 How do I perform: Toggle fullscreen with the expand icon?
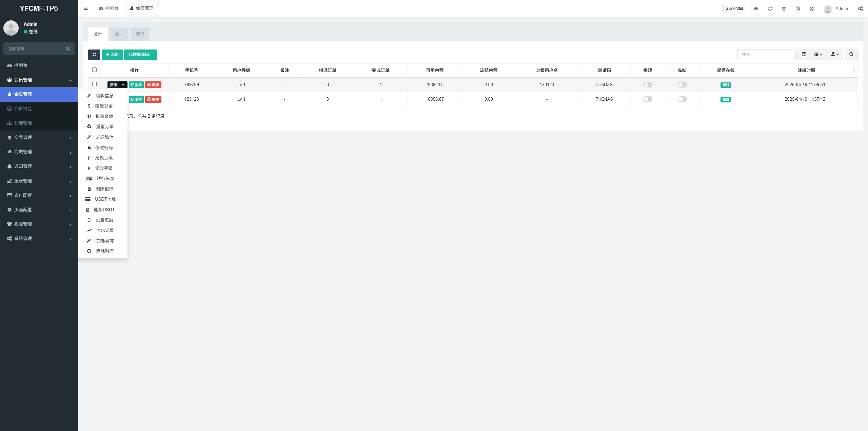tap(812, 8)
